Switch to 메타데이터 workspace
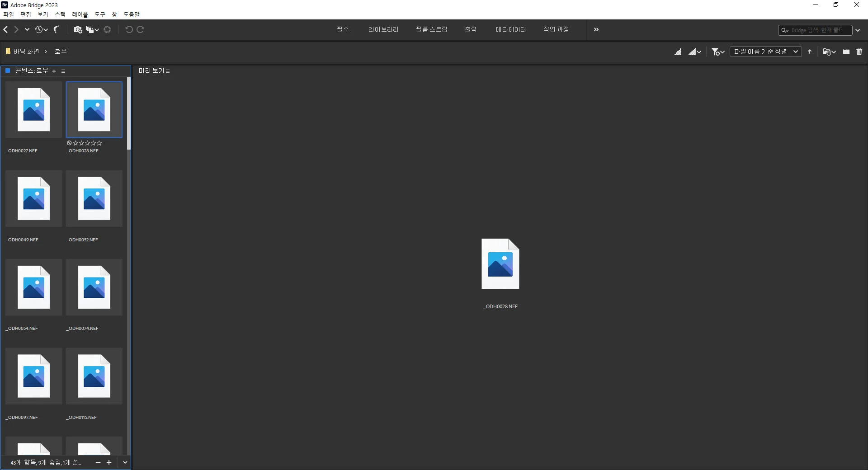This screenshot has height=470, width=868. 511,29
